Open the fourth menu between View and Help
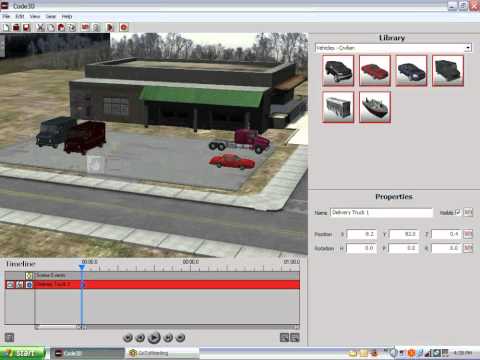The width and height of the screenshot is (480, 360). tap(51, 16)
